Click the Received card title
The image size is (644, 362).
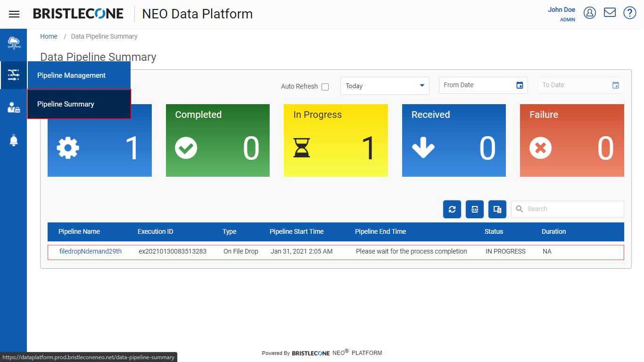pyautogui.click(x=431, y=115)
